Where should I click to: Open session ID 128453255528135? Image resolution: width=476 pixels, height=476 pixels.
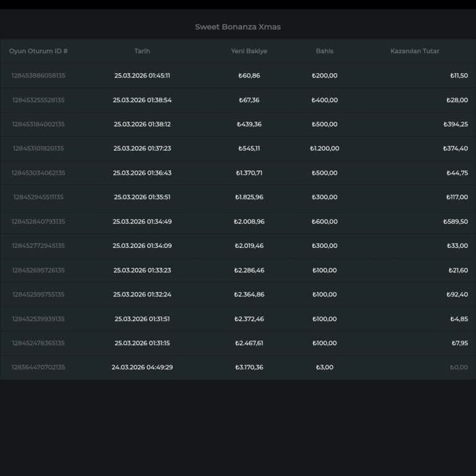tap(38, 100)
